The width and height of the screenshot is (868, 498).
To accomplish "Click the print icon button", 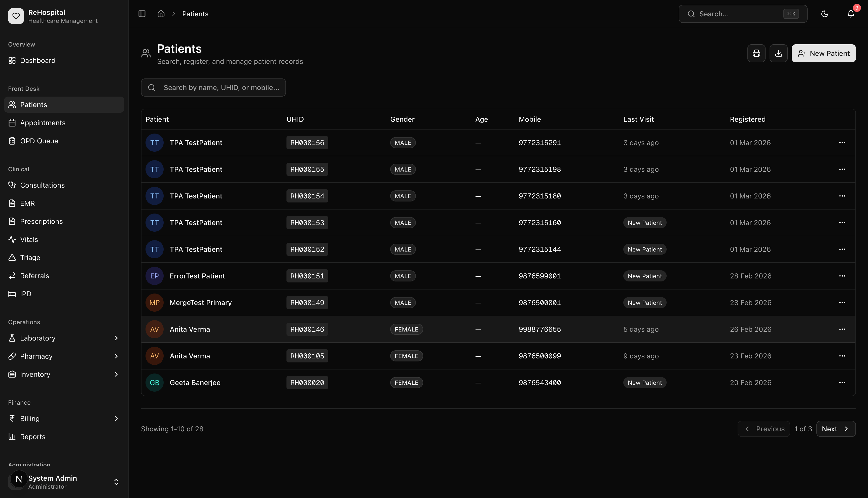I will 756,53.
